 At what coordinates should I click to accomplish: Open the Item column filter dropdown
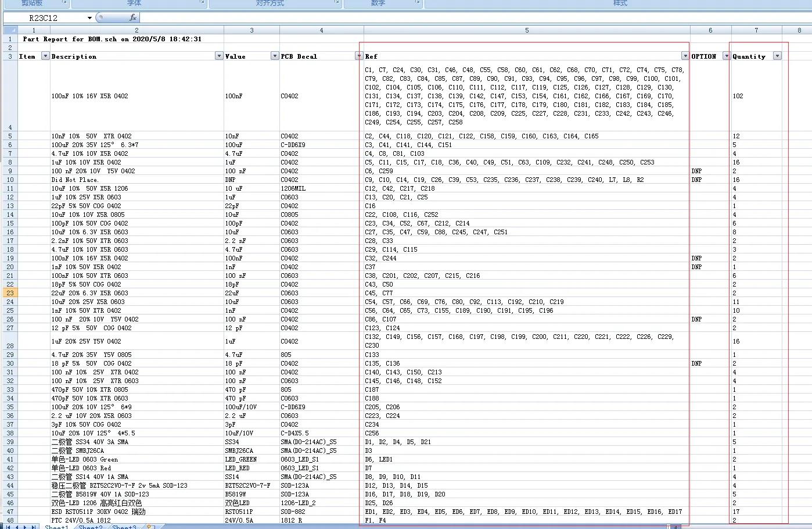tap(45, 56)
